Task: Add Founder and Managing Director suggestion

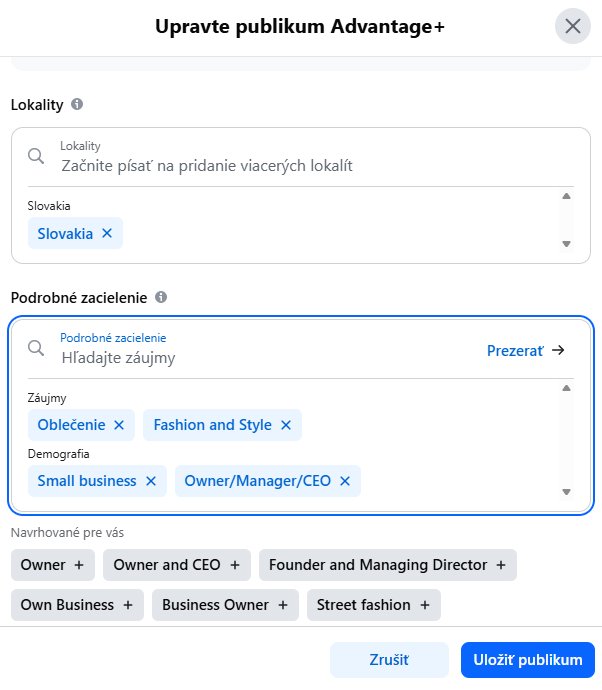Action: tap(388, 565)
